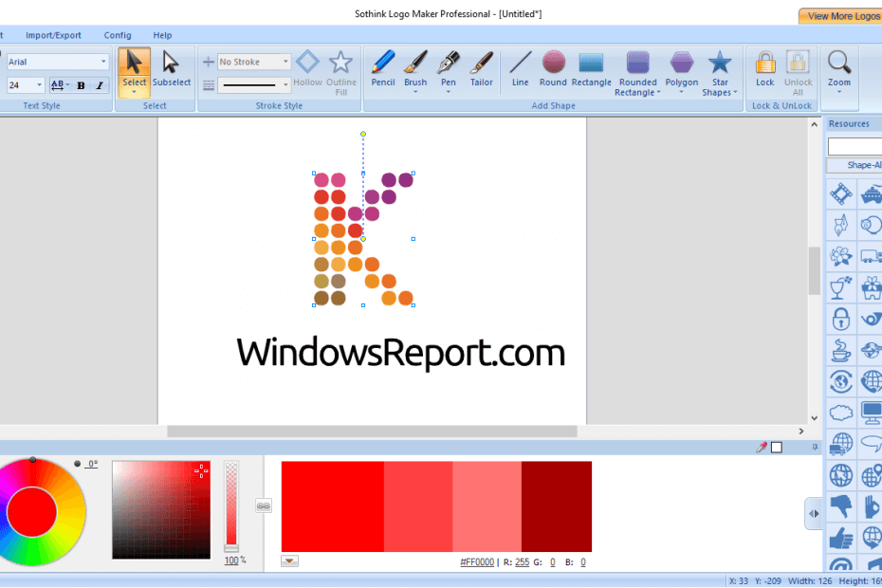882x588 pixels.
Task: Activate the Subselect tool
Action: pyautogui.click(x=171, y=69)
